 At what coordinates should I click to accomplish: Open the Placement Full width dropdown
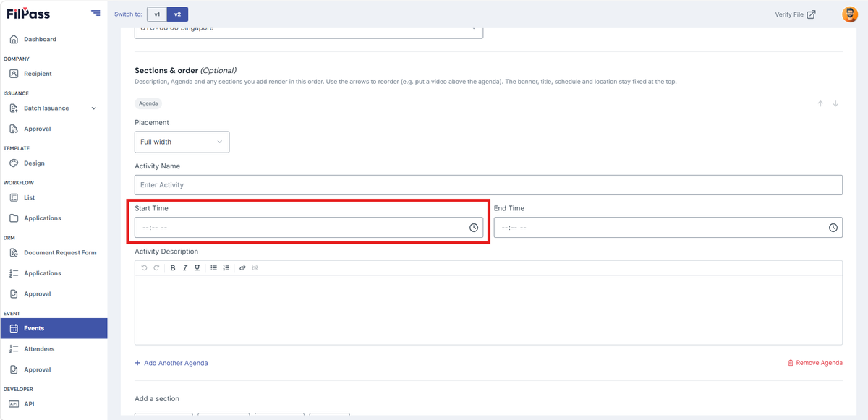(x=182, y=142)
